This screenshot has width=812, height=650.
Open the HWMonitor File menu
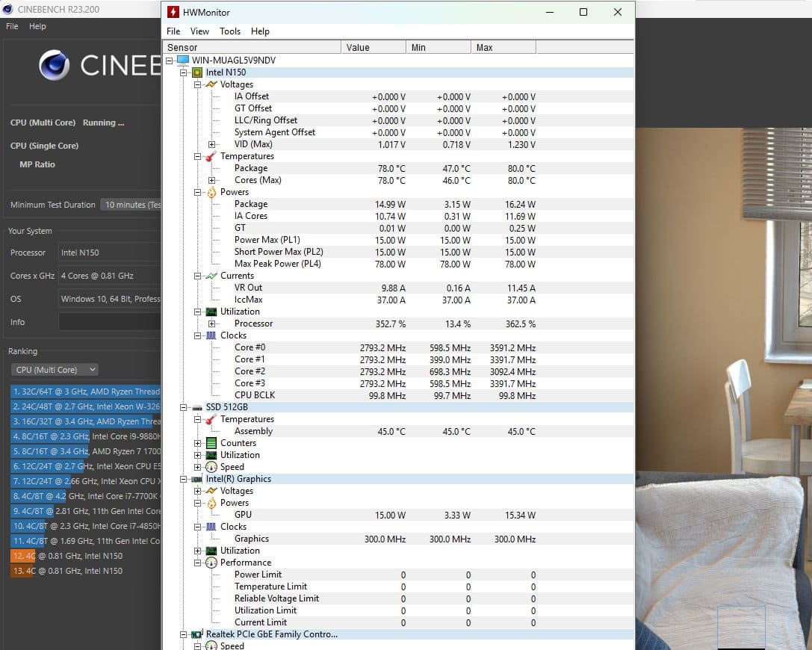pos(173,31)
